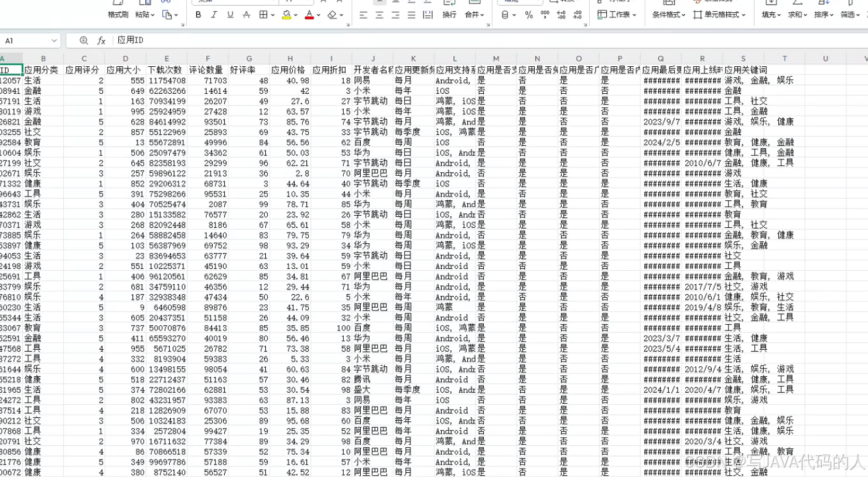The width and height of the screenshot is (868, 477).
Task: Apply left text alignment
Action: (x=363, y=15)
